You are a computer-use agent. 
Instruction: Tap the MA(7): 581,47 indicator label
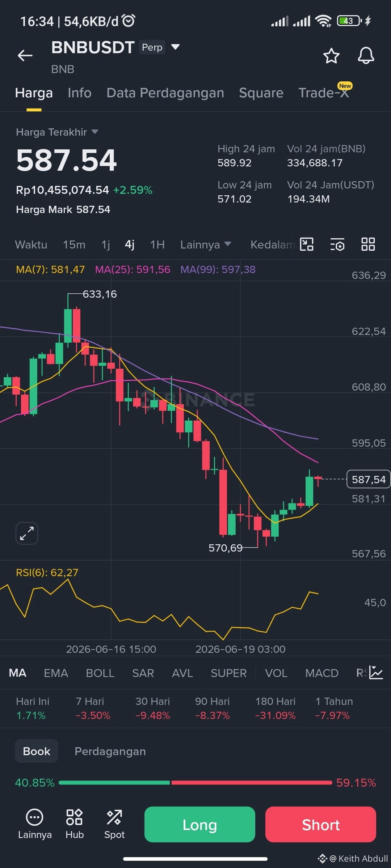coord(50,269)
